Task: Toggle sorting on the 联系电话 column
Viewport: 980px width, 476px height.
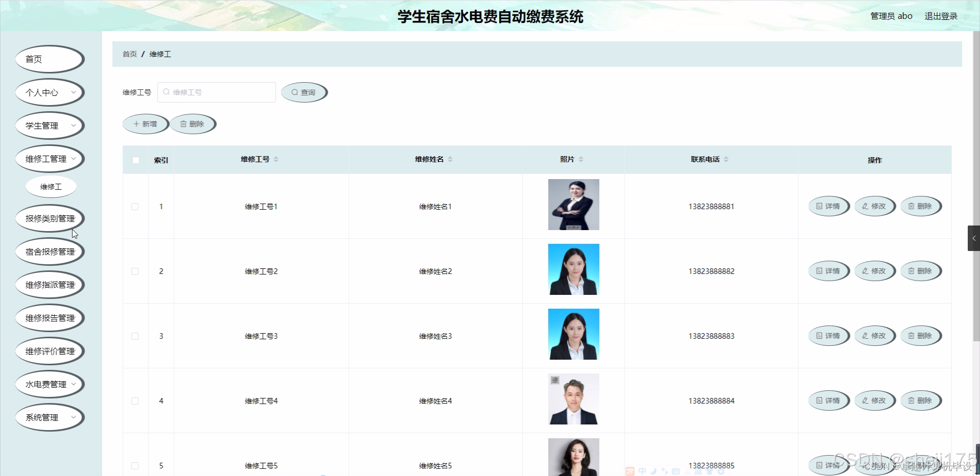Action: pos(726,159)
